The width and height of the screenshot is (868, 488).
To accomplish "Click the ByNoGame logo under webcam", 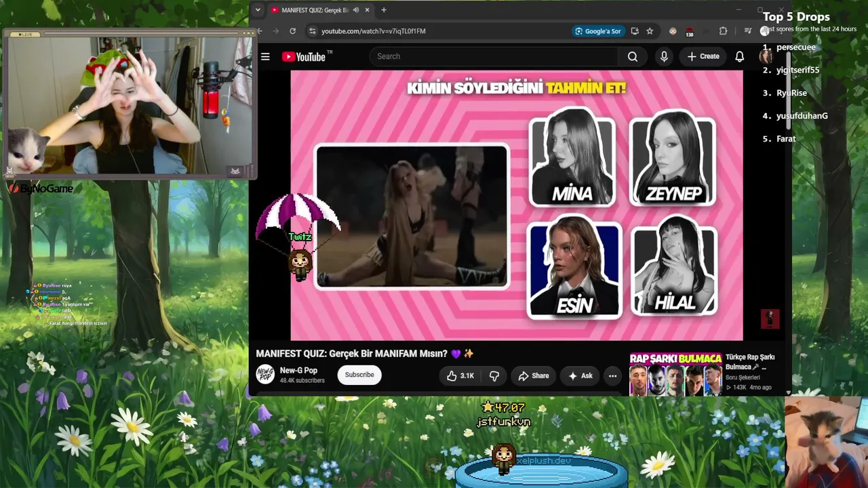I will [x=41, y=189].
